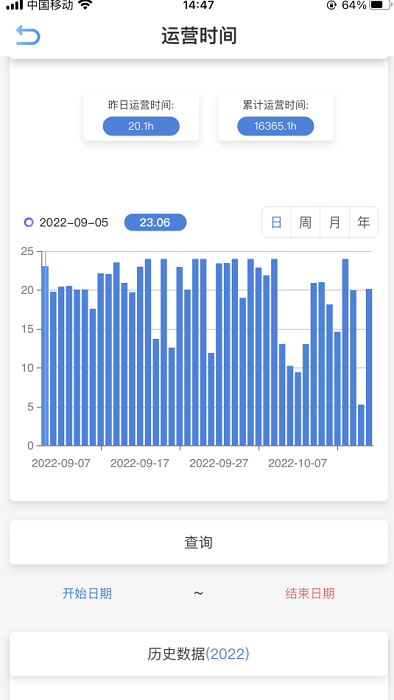Tap the 2022-09-05 legend date text
Screen dimensions: 394x700
[x=74, y=222]
